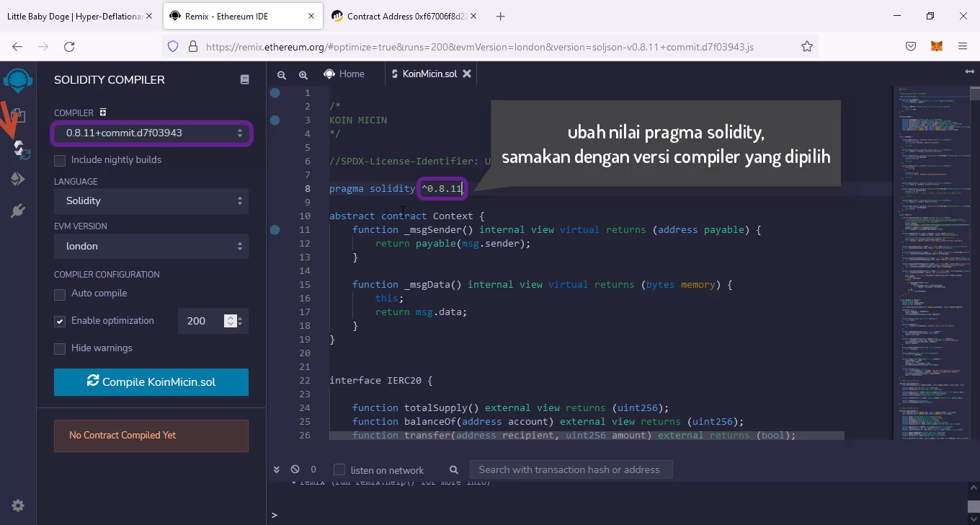The width and height of the screenshot is (980, 525).
Task: Zoom in the editor font
Action: coord(303,74)
